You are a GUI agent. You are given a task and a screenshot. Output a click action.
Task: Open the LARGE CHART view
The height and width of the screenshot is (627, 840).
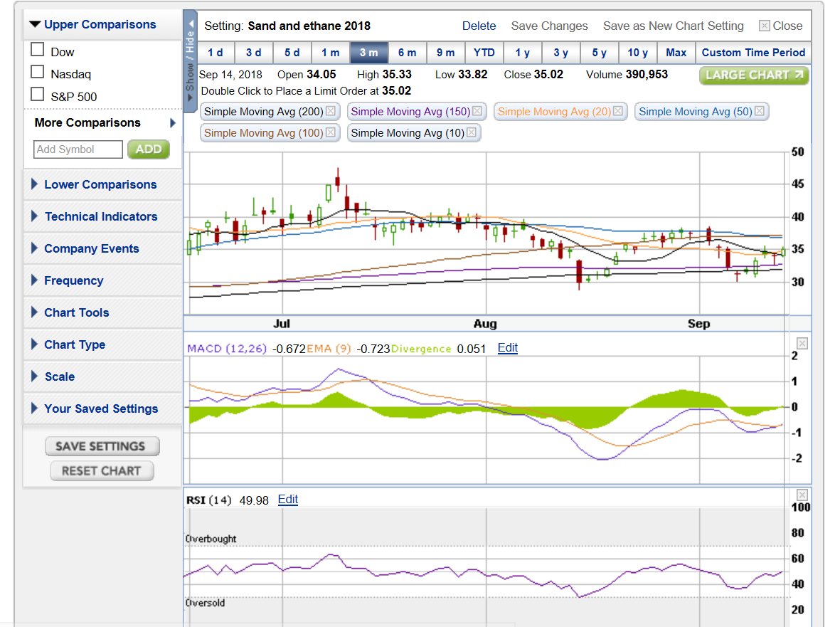coord(754,75)
